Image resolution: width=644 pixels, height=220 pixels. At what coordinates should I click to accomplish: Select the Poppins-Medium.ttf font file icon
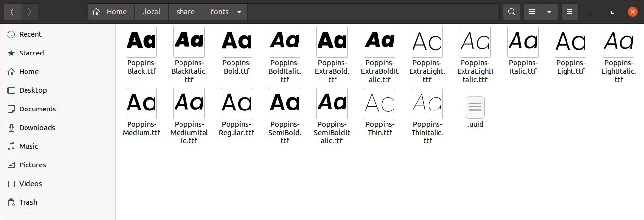click(x=141, y=104)
